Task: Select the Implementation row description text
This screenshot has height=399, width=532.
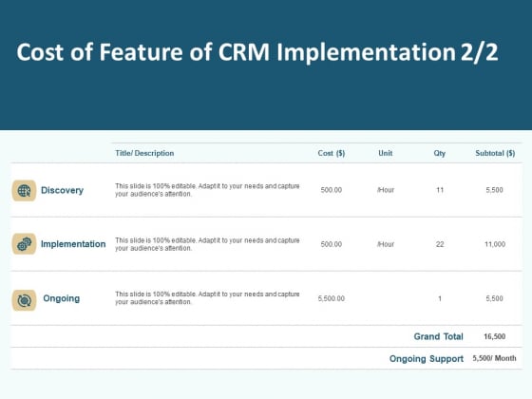Action: click(207, 244)
